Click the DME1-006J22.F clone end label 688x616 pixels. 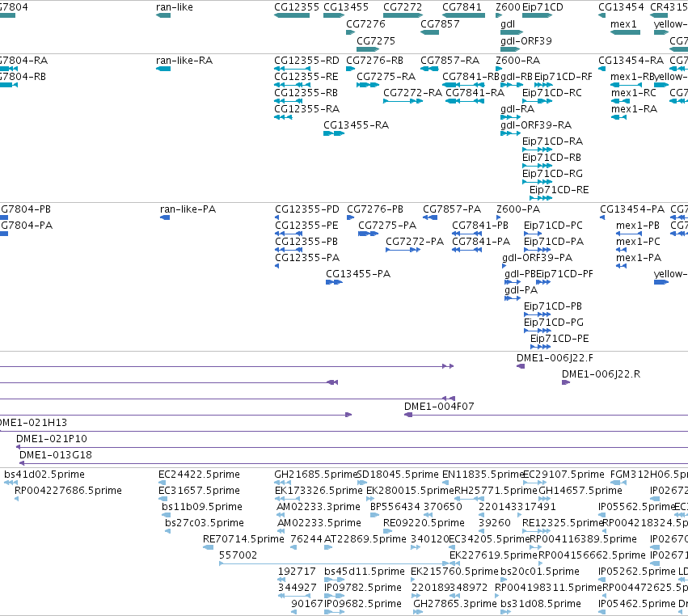pyautogui.click(x=555, y=358)
